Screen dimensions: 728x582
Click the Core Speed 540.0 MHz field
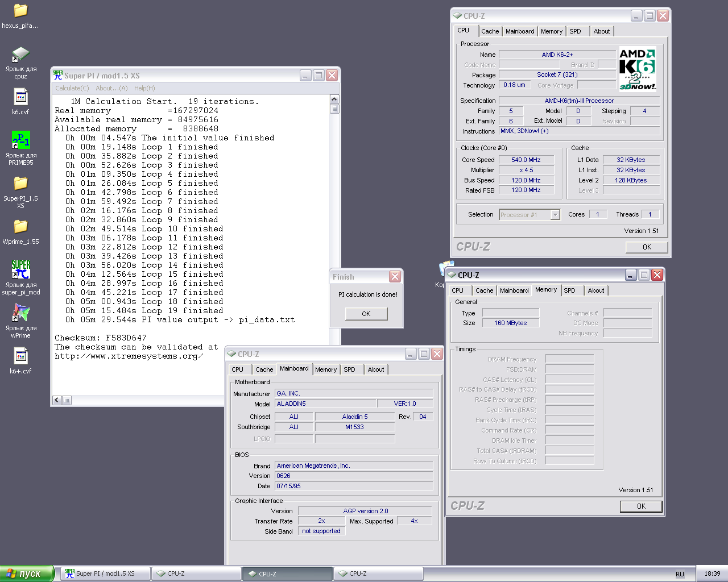pyautogui.click(x=526, y=160)
